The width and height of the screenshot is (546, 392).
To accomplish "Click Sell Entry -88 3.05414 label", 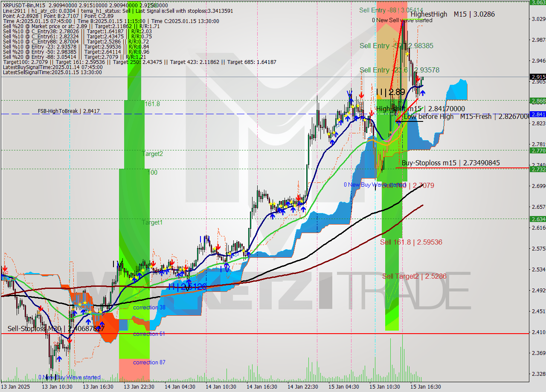I will coord(391,10).
